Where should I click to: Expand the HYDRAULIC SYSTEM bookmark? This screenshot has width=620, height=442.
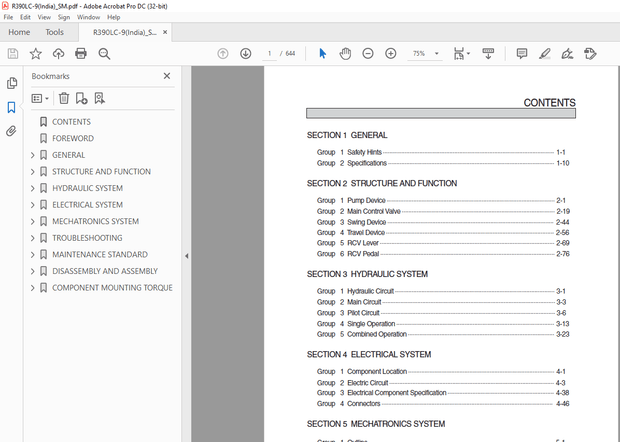tap(33, 188)
